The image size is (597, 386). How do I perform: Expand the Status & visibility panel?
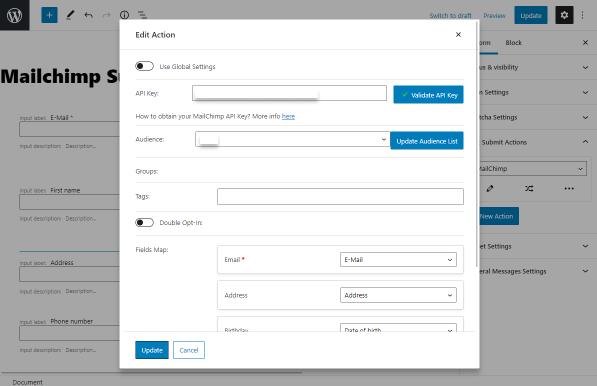[535, 67]
